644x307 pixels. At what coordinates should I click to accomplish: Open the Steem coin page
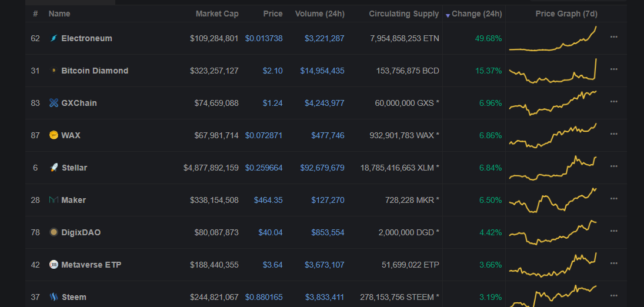pyautogui.click(x=74, y=297)
